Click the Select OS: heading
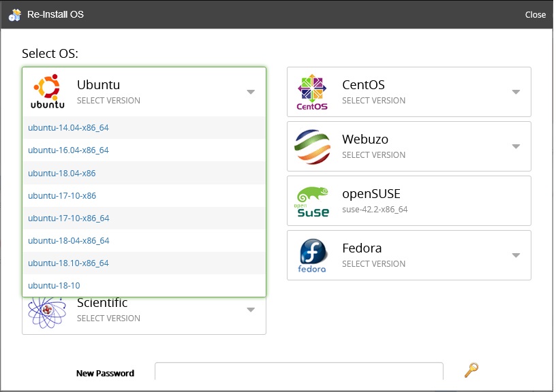This screenshot has width=558, height=392. 50,53
